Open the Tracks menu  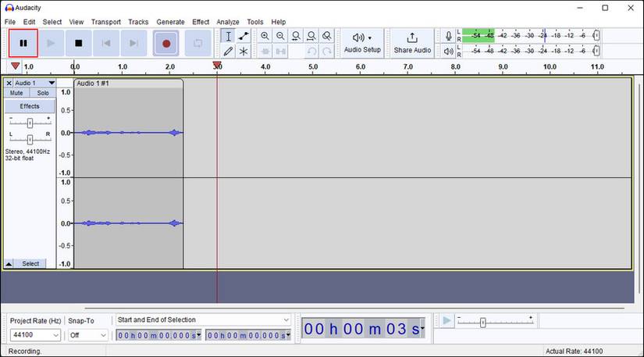point(138,22)
